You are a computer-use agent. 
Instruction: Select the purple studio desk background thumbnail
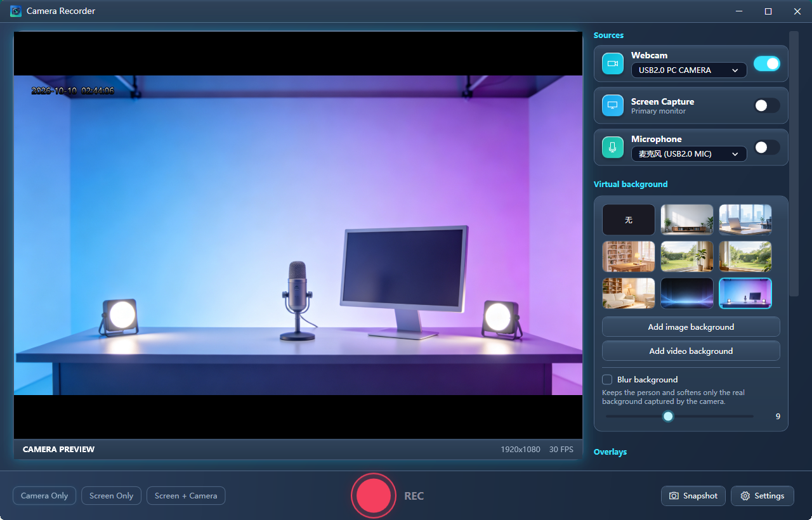click(x=745, y=294)
